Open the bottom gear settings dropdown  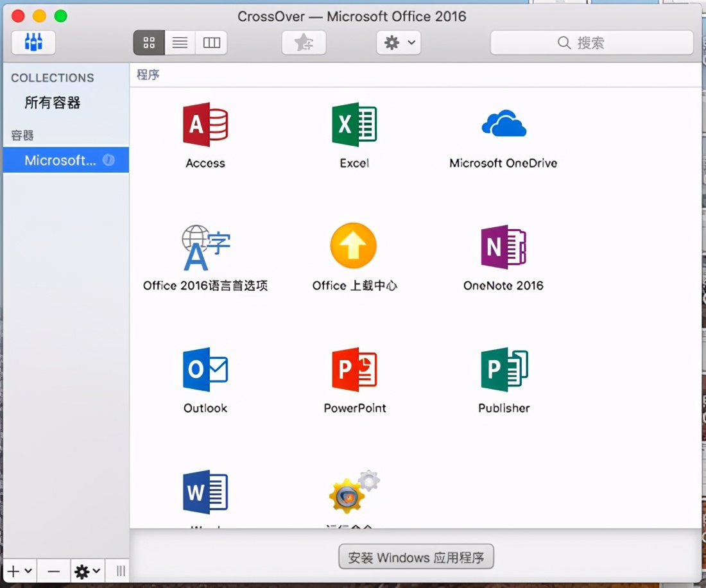85,571
